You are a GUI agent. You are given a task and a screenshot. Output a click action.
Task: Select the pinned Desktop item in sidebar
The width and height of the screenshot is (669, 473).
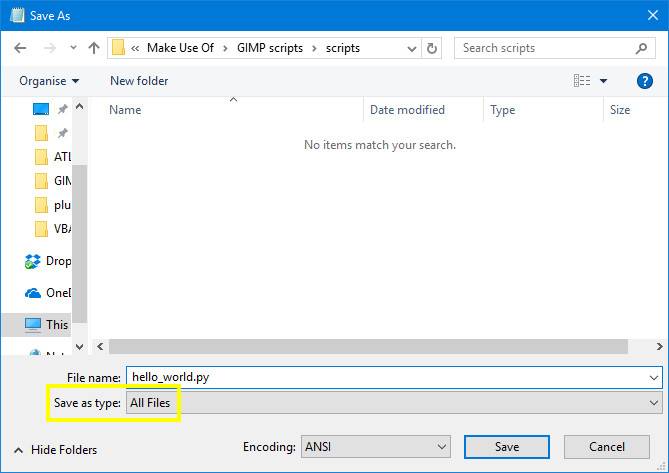click(41, 109)
